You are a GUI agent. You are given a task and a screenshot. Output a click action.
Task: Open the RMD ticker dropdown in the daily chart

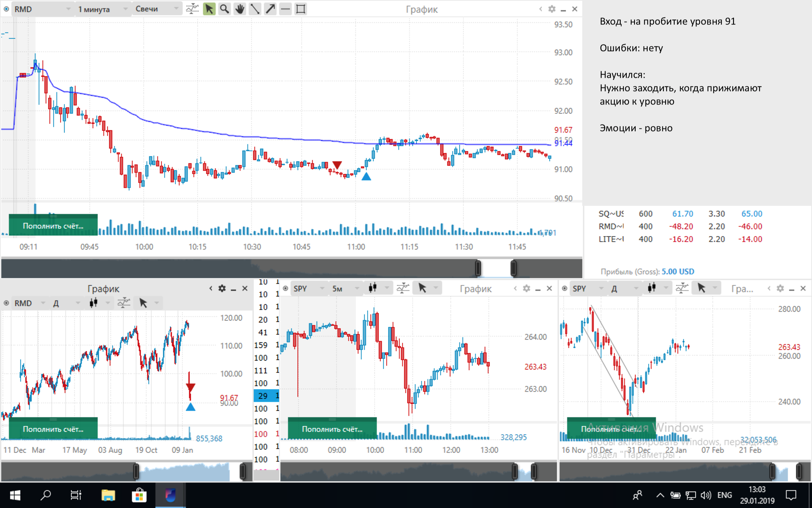click(29, 303)
